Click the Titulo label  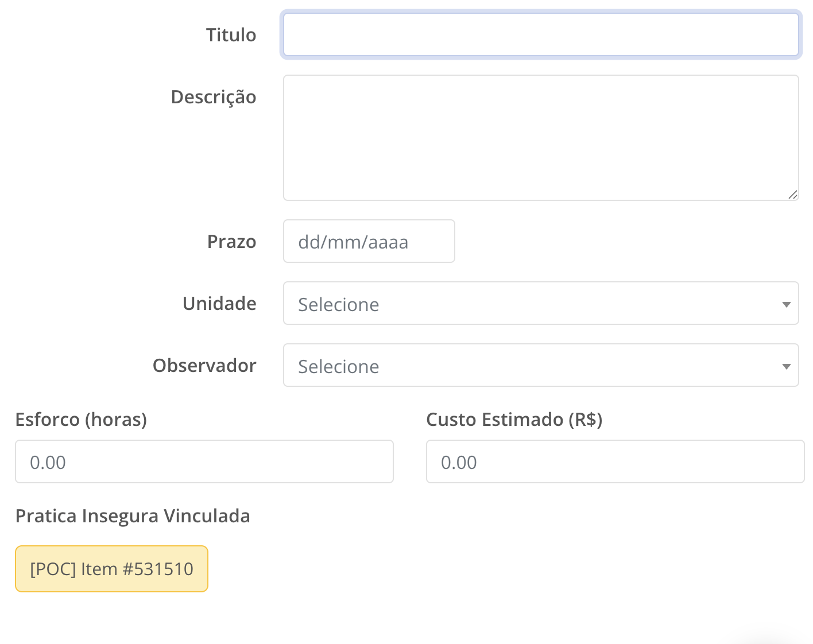[231, 35]
